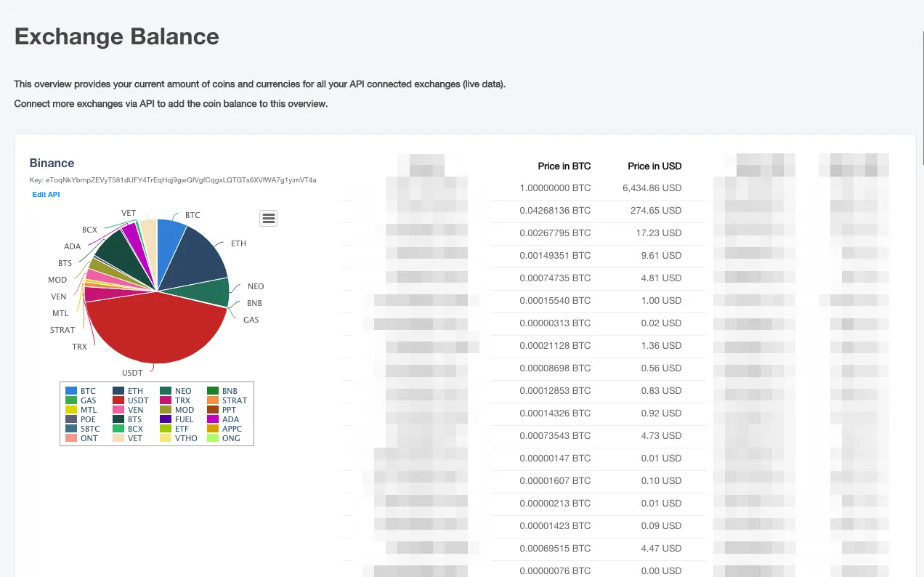The height and width of the screenshot is (577, 924).
Task: Toggle BNB entry in the chart legend
Action: pyautogui.click(x=222, y=391)
